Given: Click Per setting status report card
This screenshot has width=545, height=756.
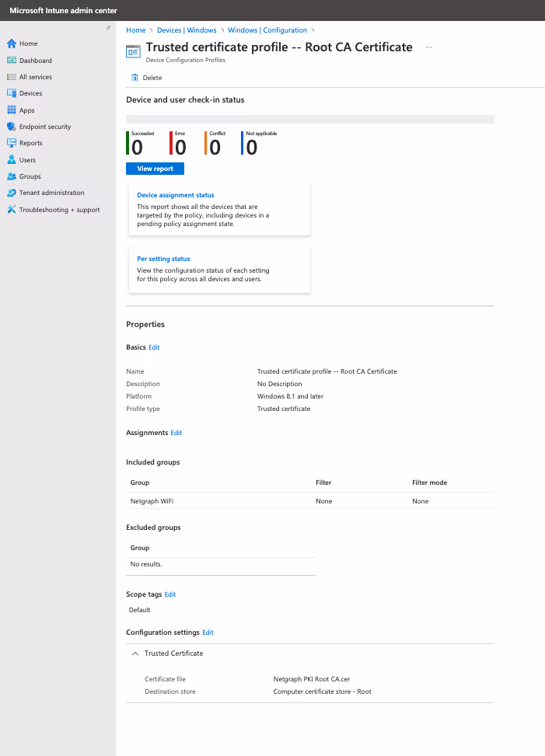Looking at the screenshot, I should pos(163,259).
